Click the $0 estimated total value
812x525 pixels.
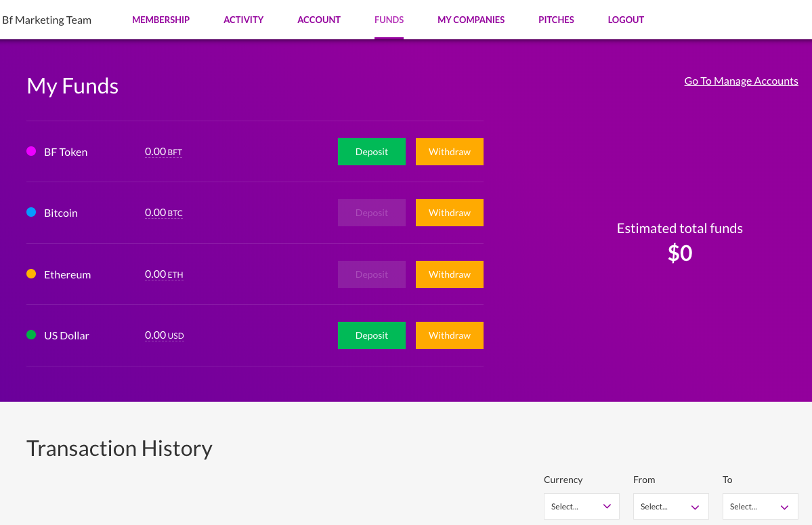[x=680, y=253]
